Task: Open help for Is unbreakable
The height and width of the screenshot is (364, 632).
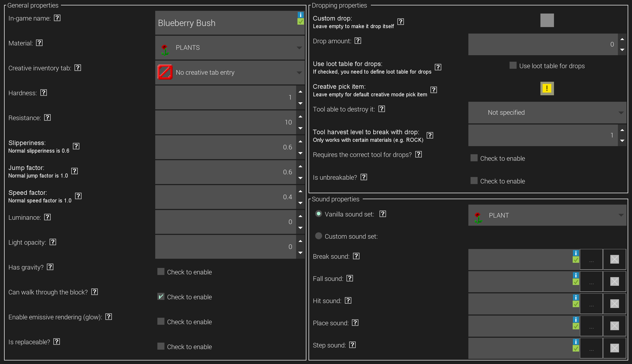Action: 364,177
